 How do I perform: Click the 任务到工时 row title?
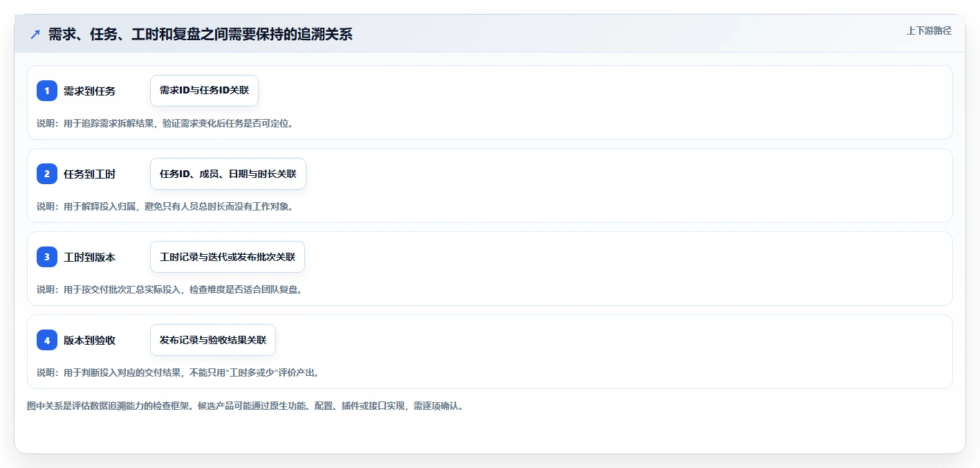tap(89, 174)
